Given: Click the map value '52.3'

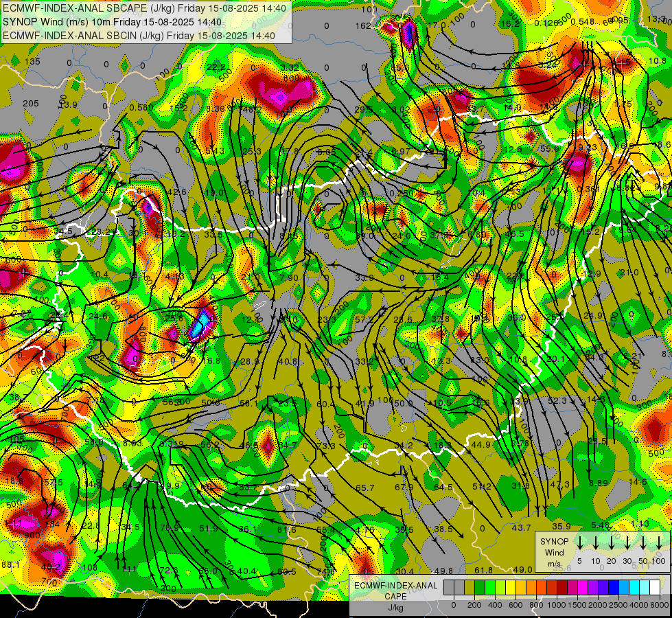Looking at the screenshot, I should (x=557, y=400).
